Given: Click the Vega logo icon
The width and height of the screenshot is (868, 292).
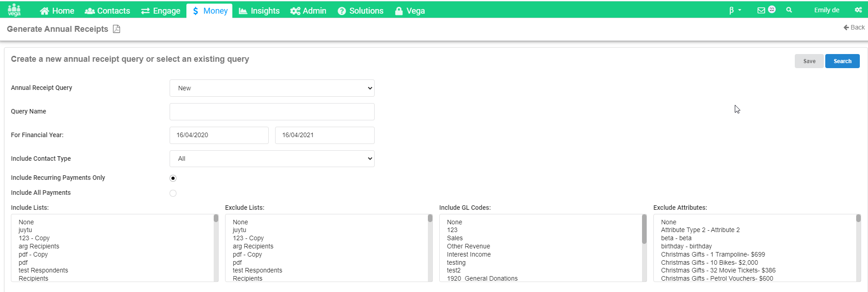Looking at the screenshot, I should [14, 10].
